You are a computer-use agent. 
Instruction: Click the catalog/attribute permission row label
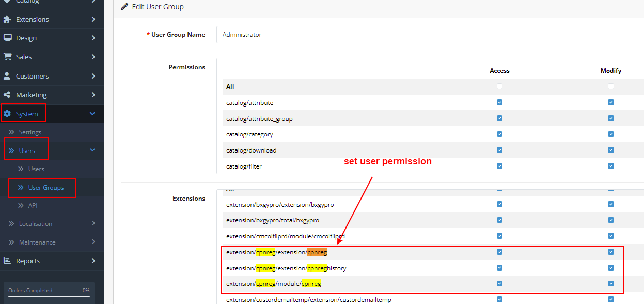pos(250,103)
